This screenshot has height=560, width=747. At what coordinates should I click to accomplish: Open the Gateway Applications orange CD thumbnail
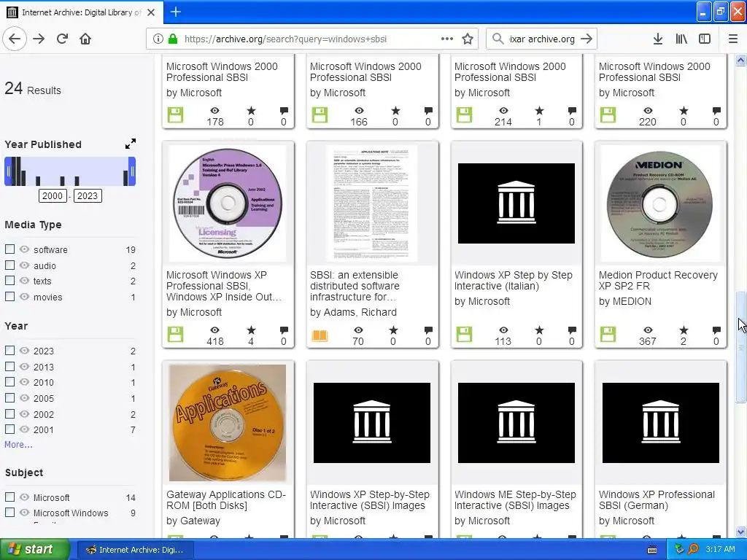[228, 423]
